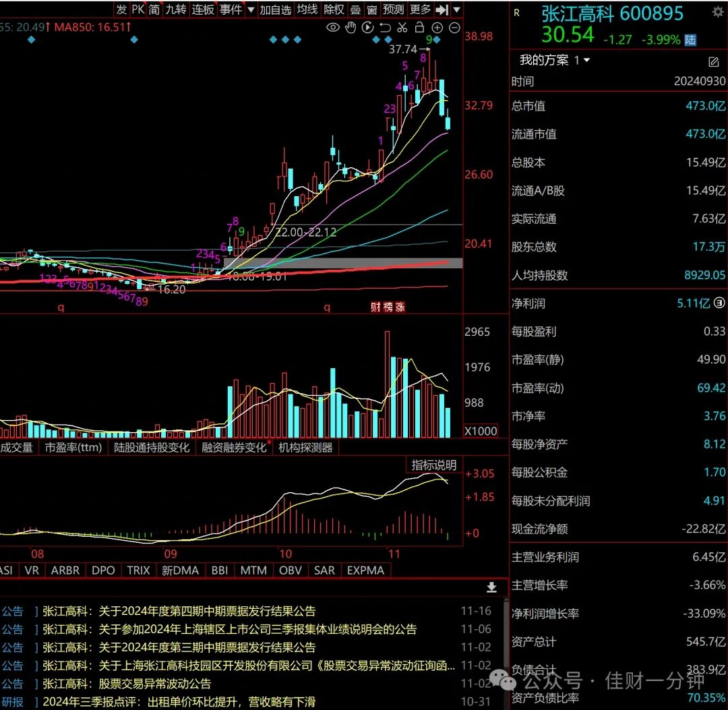Select the OBV indicator tab
This screenshot has width=728, height=710.
coord(291,570)
